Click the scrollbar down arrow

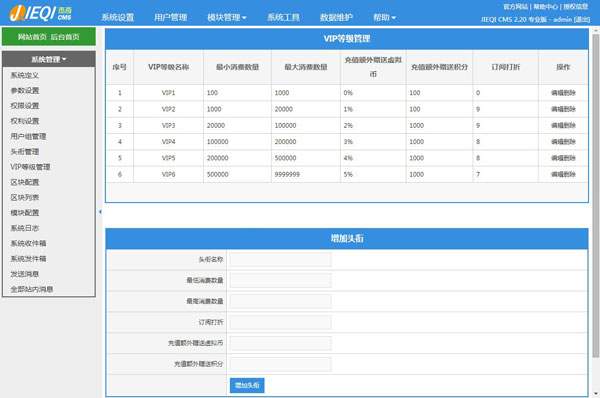point(595,393)
